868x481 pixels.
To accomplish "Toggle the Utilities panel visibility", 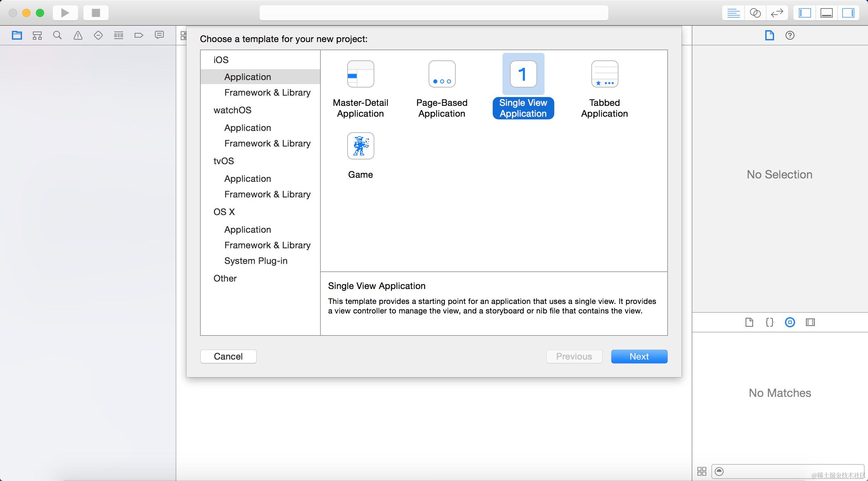I will [x=848, y=13].
